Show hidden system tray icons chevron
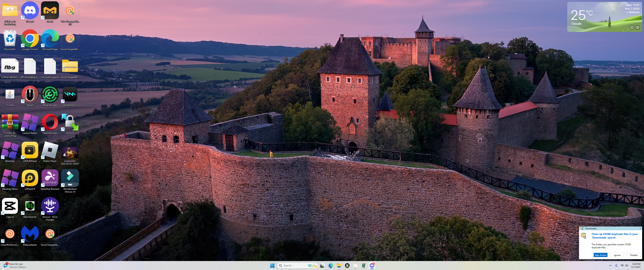The image size is (644, 270). click(610, 265)
